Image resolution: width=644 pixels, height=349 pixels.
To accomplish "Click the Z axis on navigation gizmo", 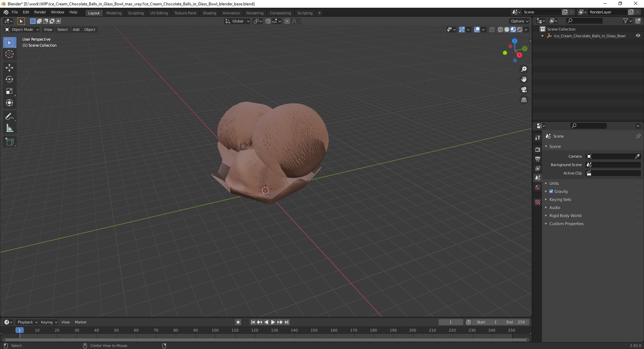I will tap(515, 41).
